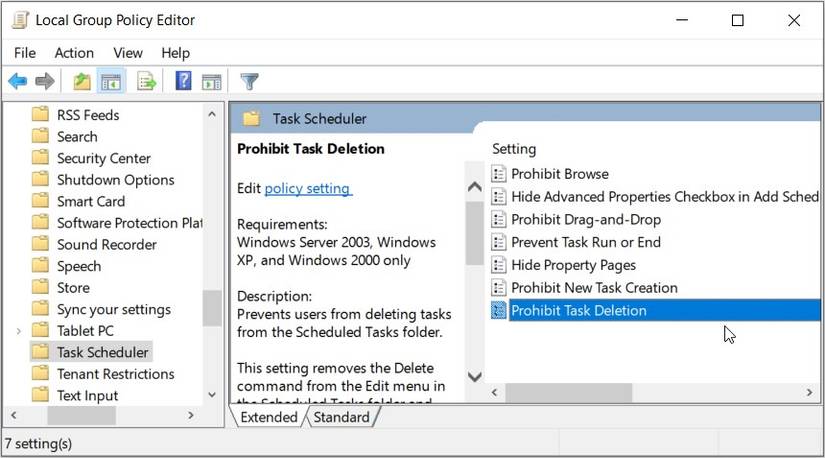Toggle Show/Hide Console Tree toolbar icon
The width and height of the screenshot is (825, 458).
tap(111, 82)
